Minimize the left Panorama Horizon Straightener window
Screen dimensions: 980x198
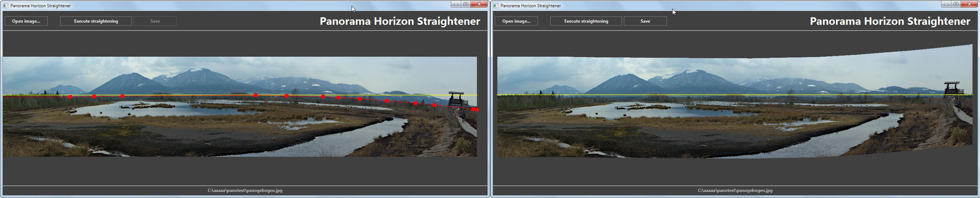click(456, 4)
